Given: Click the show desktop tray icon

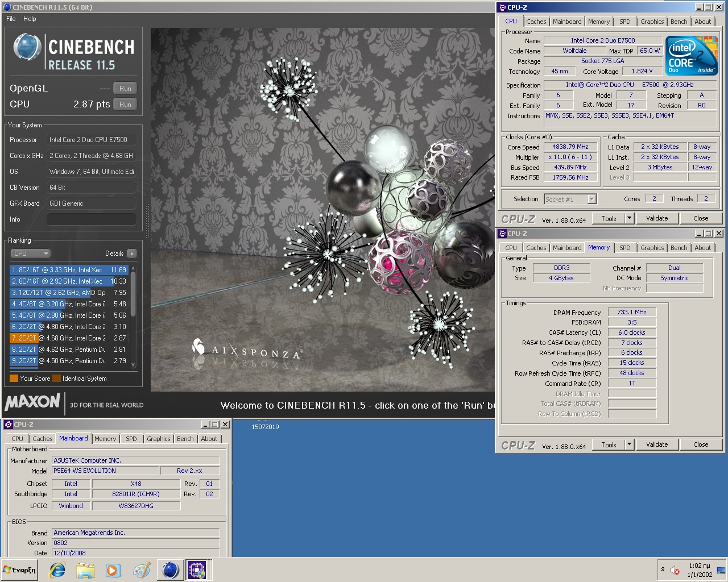Looking at the screenshot, I should pos(721,570).
